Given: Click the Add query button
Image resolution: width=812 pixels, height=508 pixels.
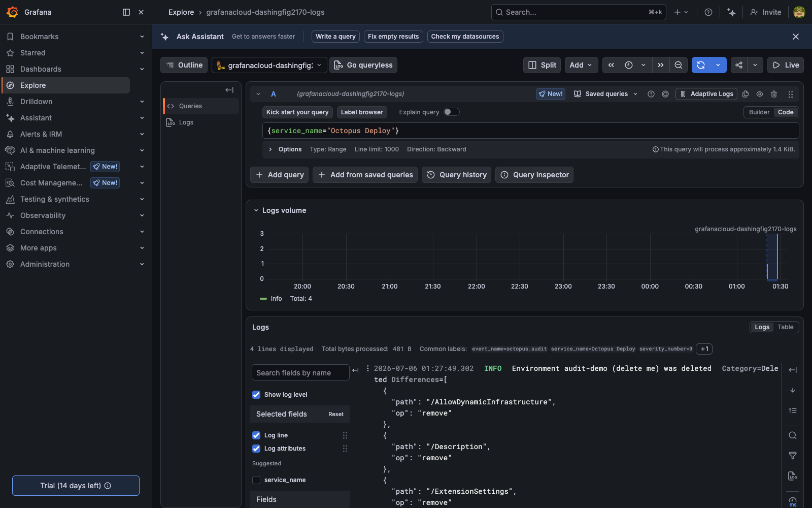Looking at the screenshot, I should pyautogui.click(x=280, y=175).
